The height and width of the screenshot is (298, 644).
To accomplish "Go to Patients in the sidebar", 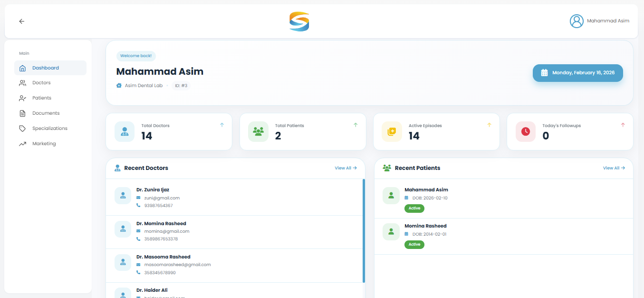I will pyautogui.click(x=42, y=98).
